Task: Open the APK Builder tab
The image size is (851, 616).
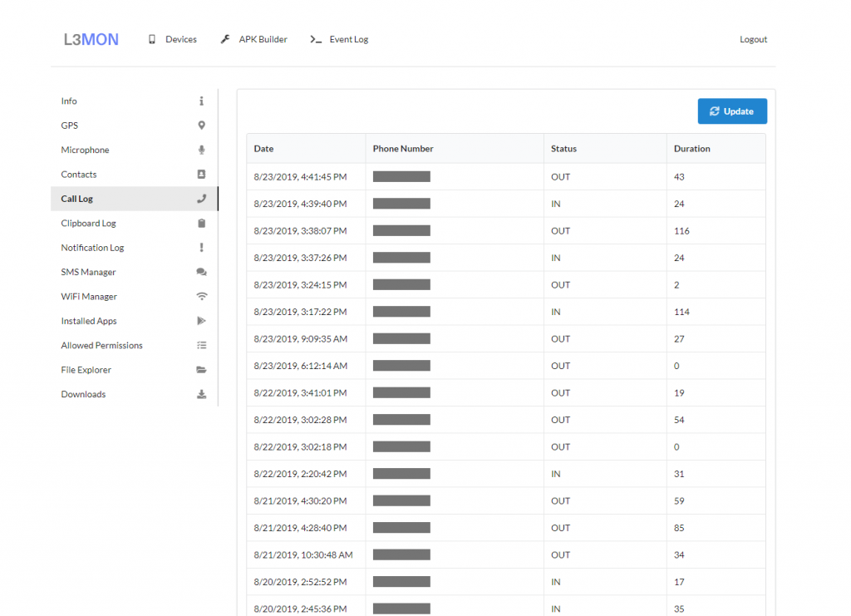Action: tap(254, 40)
